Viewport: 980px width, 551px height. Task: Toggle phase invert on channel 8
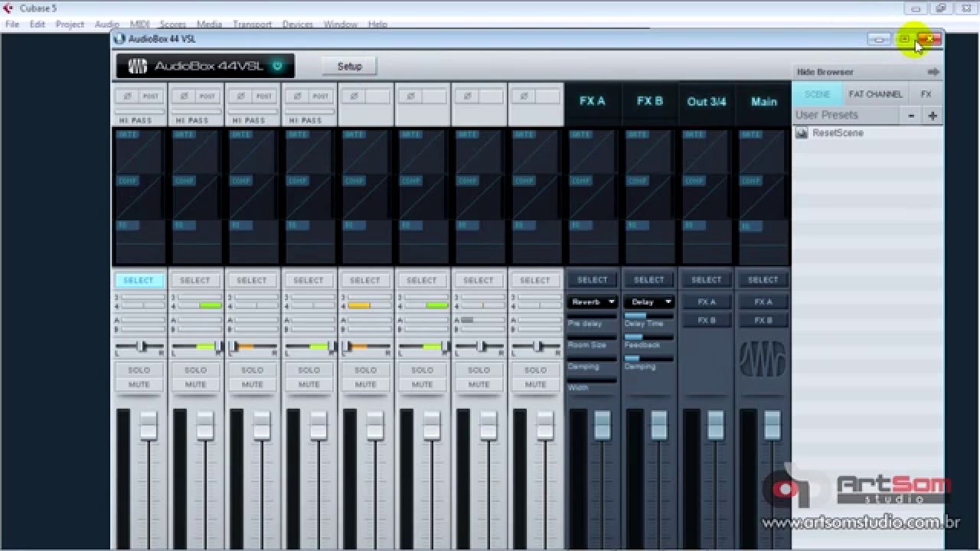pyautogui.click(x=524, y=96)
